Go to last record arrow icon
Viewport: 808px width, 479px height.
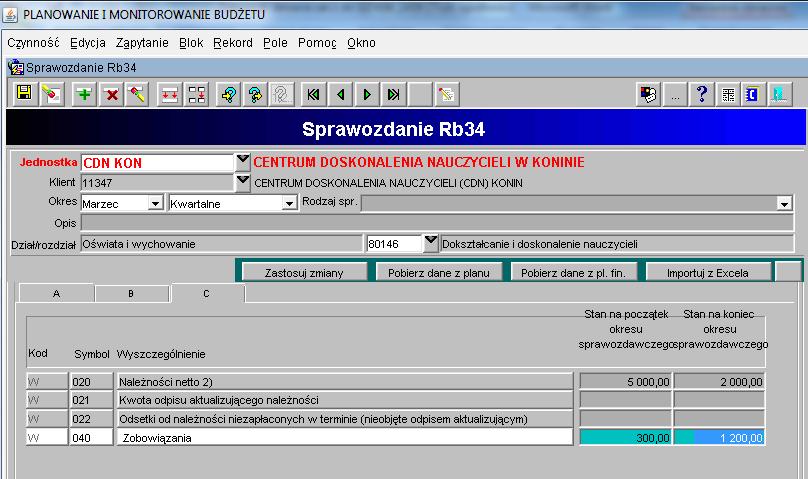coord(394,94)
